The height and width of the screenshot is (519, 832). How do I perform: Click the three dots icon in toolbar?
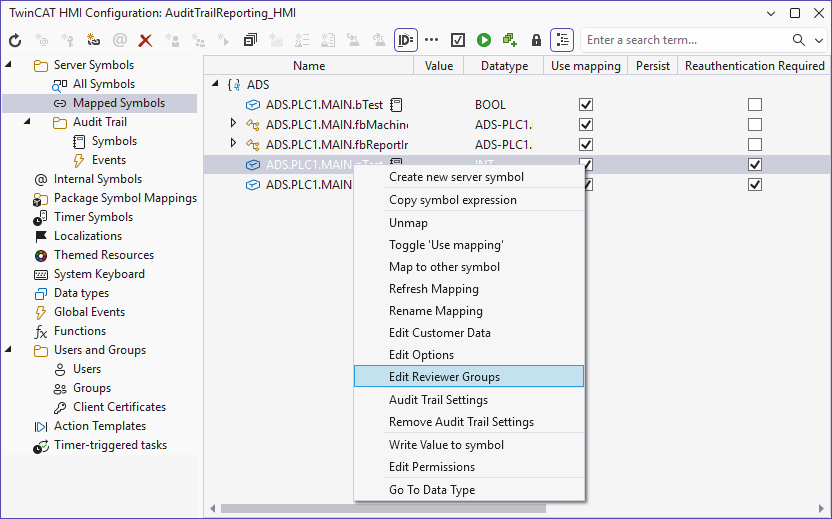(x=432, y=40)
